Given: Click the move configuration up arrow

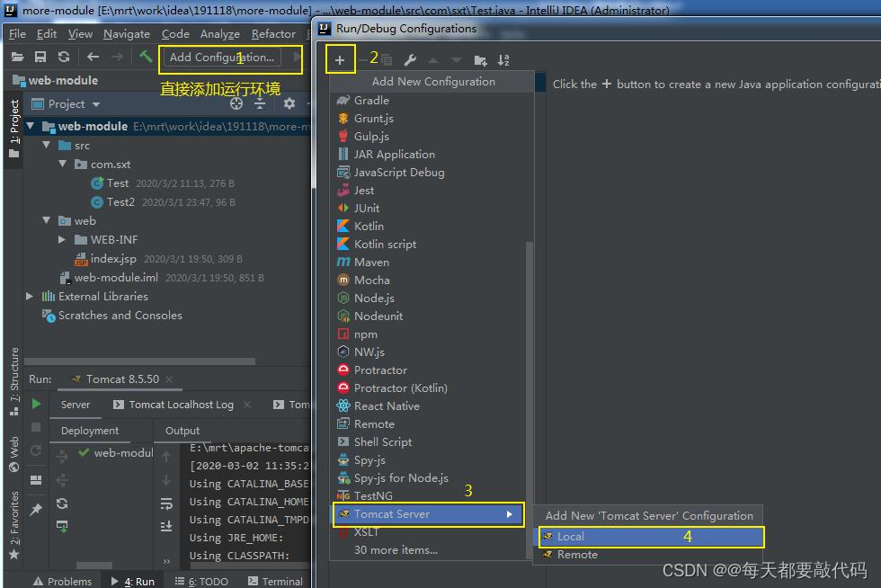Looking at the screenshot, I should point(433,60).
